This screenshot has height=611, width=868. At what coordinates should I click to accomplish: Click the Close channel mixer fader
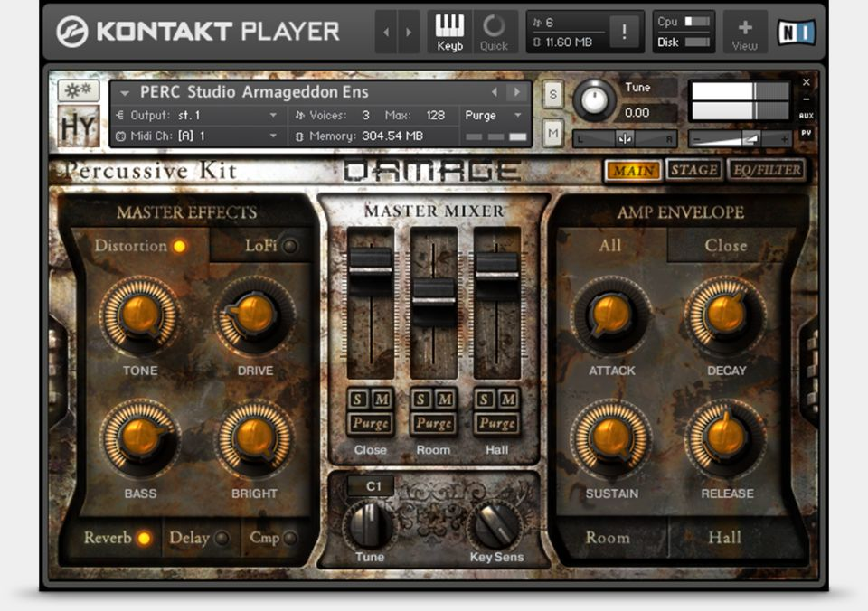[371, 261]
